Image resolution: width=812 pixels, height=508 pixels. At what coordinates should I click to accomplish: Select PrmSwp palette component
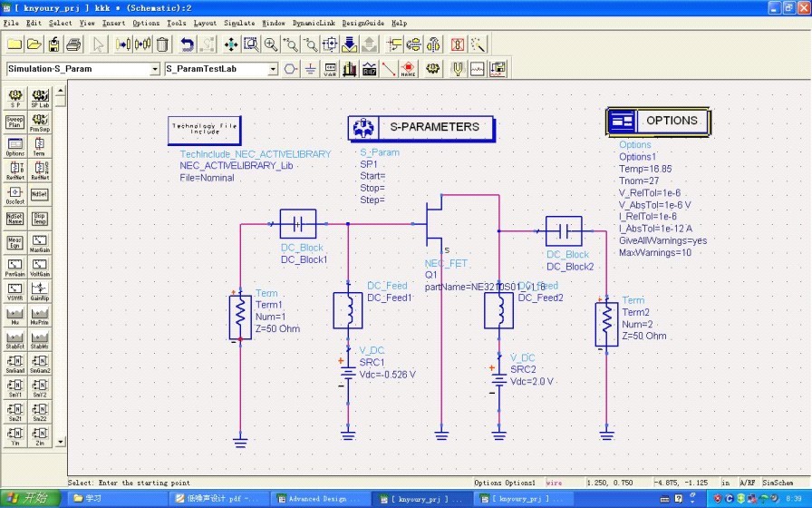[x=40, y=122]
